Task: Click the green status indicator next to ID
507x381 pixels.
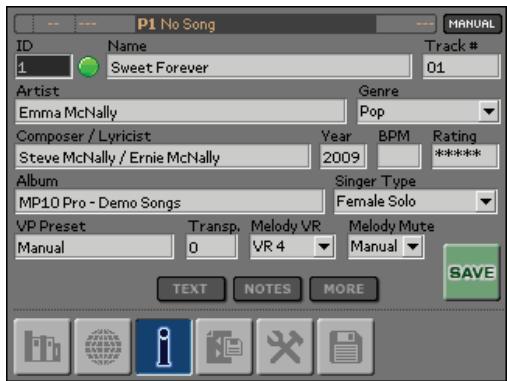Action: coord(89,67)
